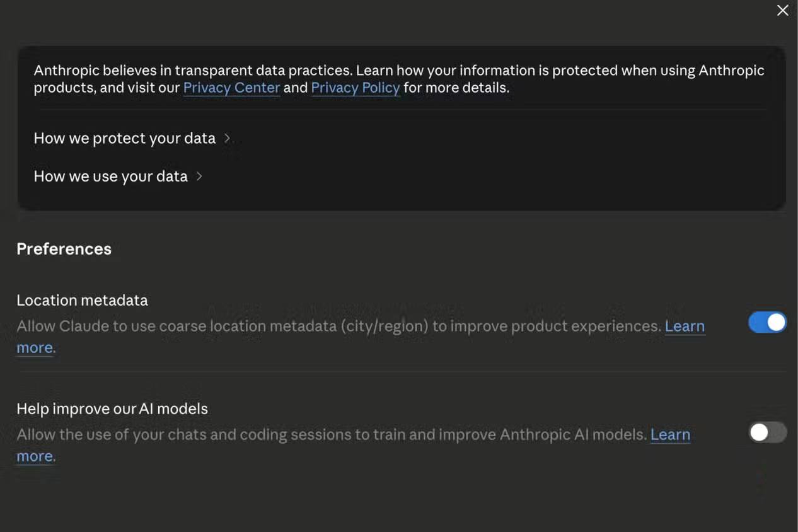The width and height of the screenshot is (798, 532).
Task: Click the transparent data practices paragraph
Action: coord(399,79)
